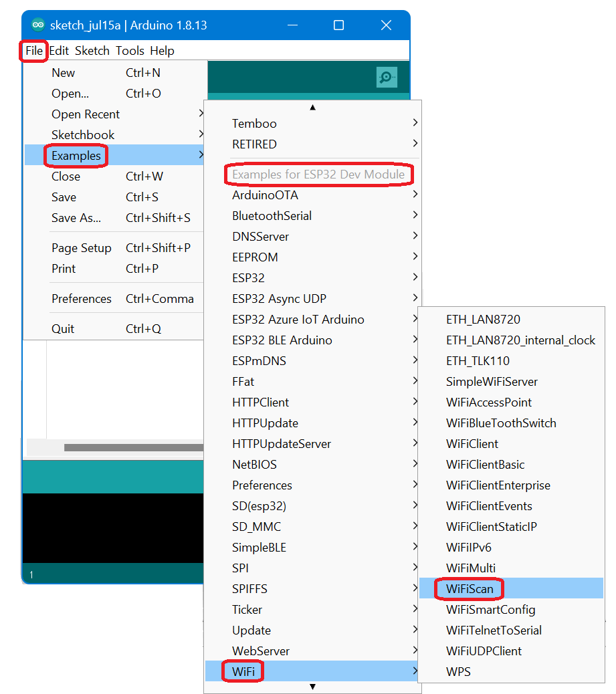
Task: Load the WiFiClient example
Action: click(x=512, y=444)
